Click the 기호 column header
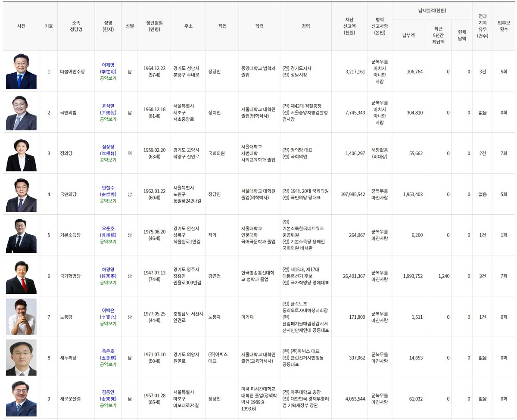 [x=49, y=26]
